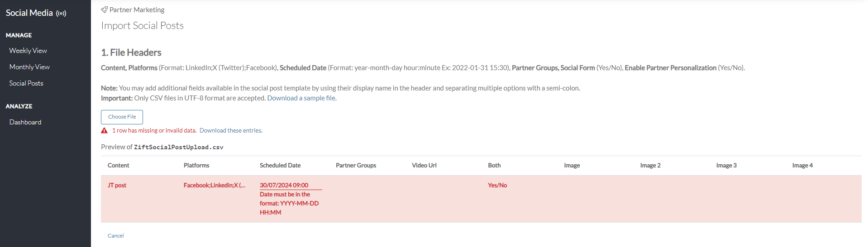Open Weekly View in sidebar
Screen dimensions: 868x247
pos(28,51)
